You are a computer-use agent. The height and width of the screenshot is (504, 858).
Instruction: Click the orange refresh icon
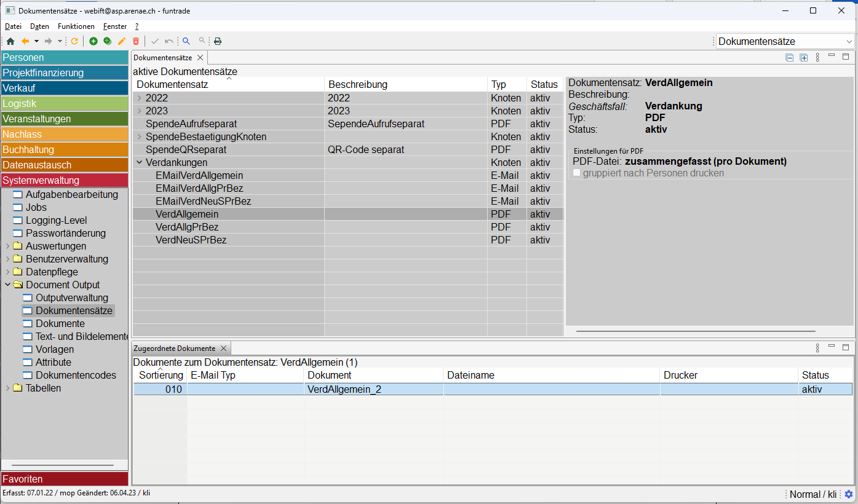[x=74, y=41]
